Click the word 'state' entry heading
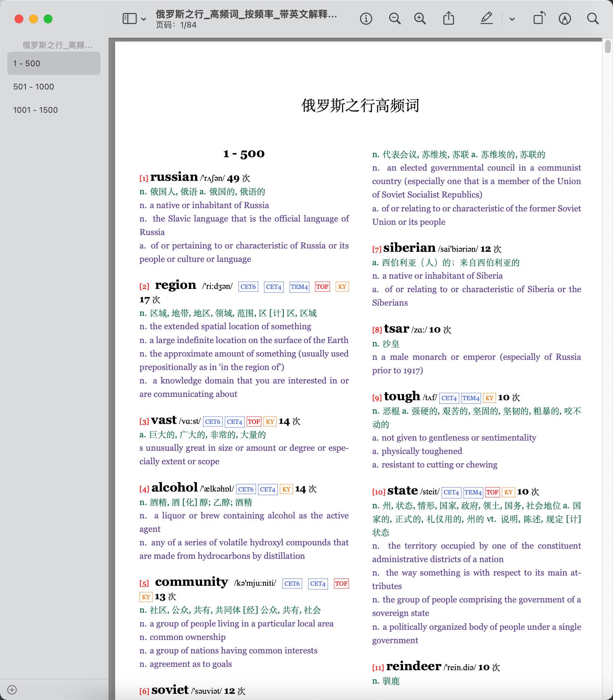Image resolution: width=613 pixels, height=700 pixels. click(x=402, y=491)
